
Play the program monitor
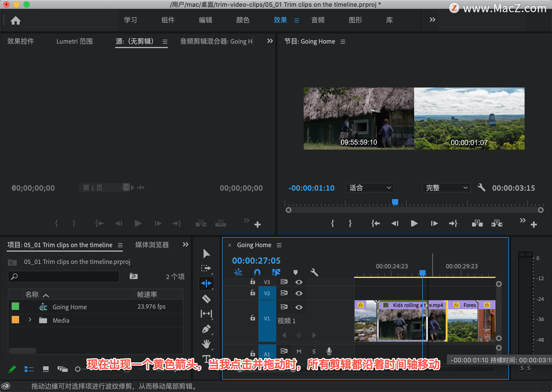click(x=414, y=223)
